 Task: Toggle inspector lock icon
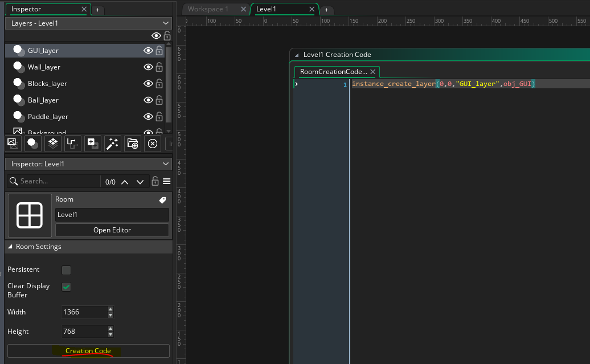(155, 181)
